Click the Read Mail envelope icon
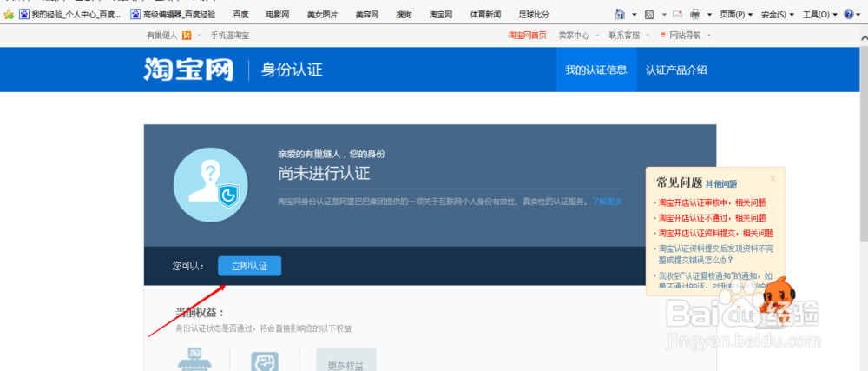 point(677,15)
